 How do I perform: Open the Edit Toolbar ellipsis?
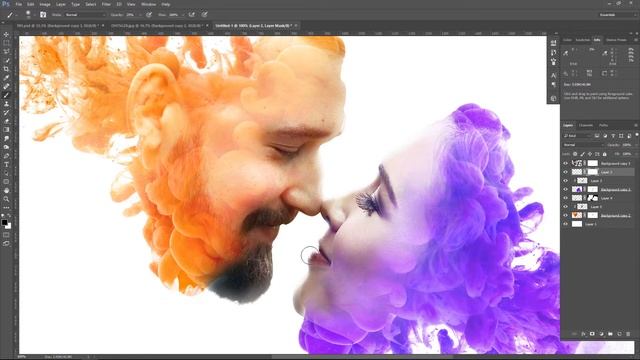[x=6, y=207]
